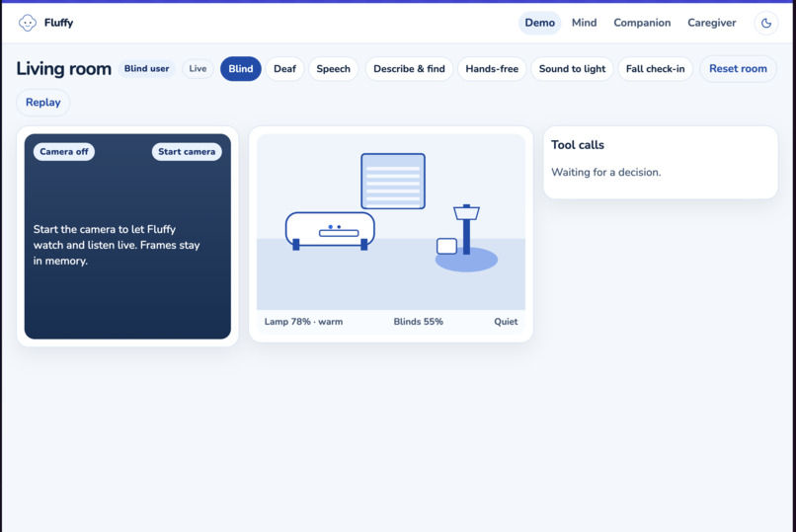The width and height of the screenshot is (796, 532).
Task: Open the Demo tab
Action: (x=539, y=23)
